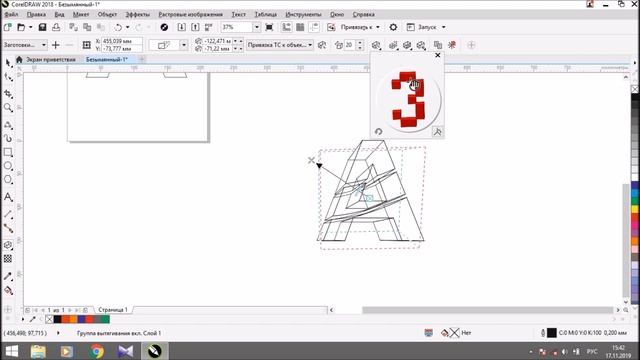Screen dimensions: 640x360
Task: Reset rotation in the 3D popup
Action: coord(378,132)
